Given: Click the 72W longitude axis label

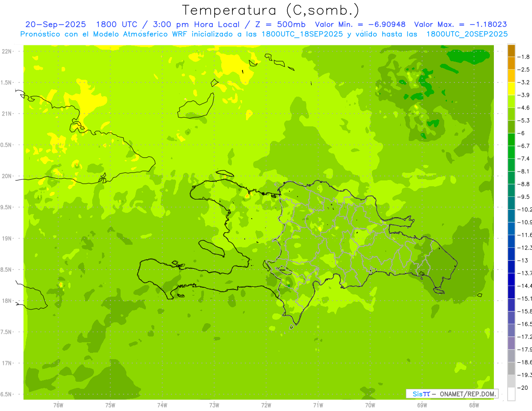Looking at the screenshot, I should click(266, 405).
